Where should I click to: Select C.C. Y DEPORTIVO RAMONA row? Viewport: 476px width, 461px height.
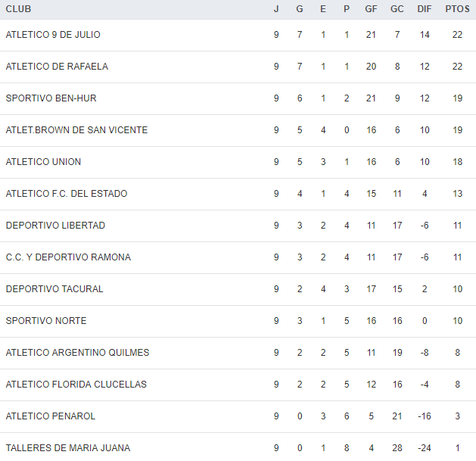(x=68, y=257)
